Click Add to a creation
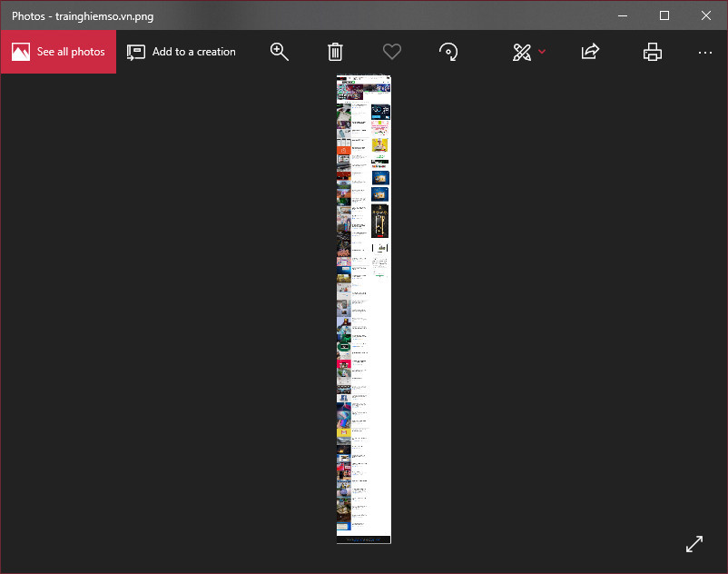This screenshot has width=728, height=574. pos(193,52)
